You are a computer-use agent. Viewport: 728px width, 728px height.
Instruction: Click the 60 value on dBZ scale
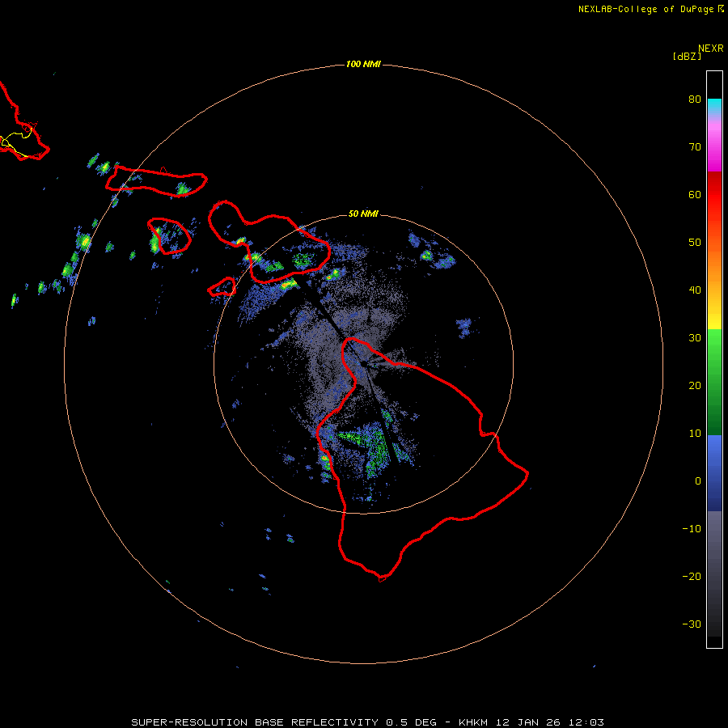(x=695, y=194)
